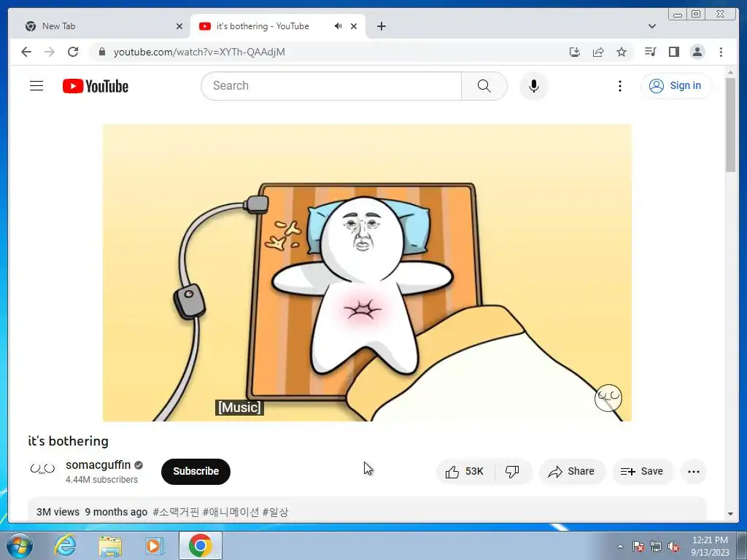Screen dimensions: 747x560
Task: Reload the current page
Action: tap(73, 52)
